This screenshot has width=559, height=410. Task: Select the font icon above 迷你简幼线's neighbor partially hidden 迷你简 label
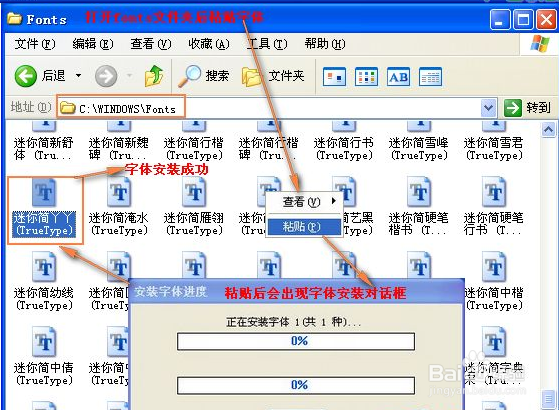[119, 266]
